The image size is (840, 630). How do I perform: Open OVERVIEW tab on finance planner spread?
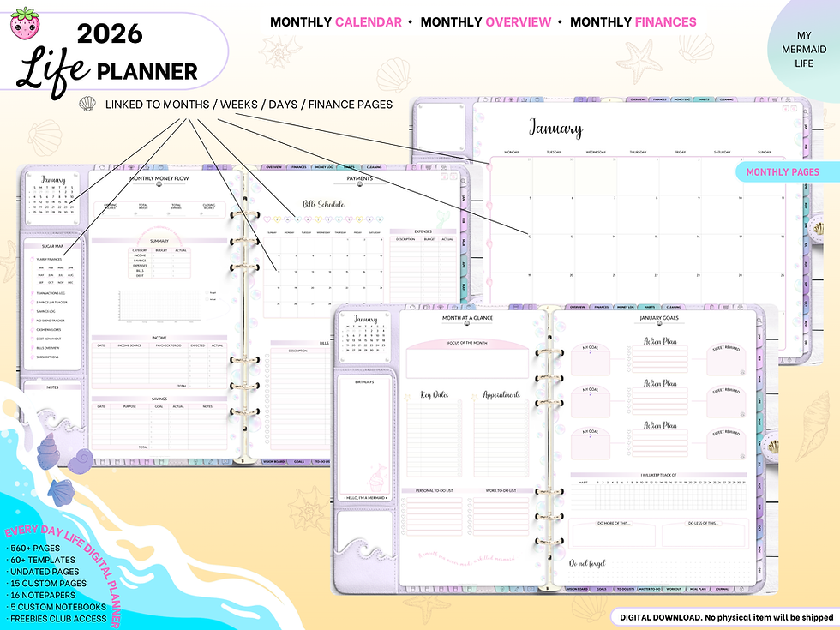click(x=273, y=166)
